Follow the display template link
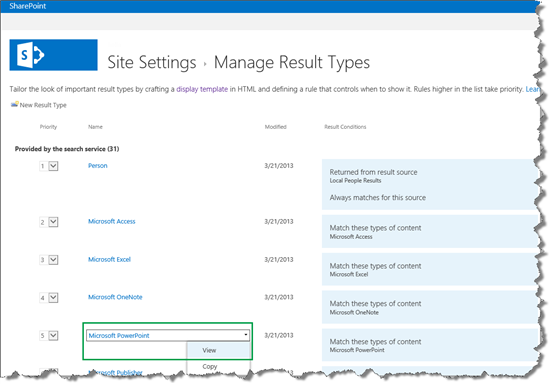Viewport: 550px width, 384px height. tap(202, 89)
